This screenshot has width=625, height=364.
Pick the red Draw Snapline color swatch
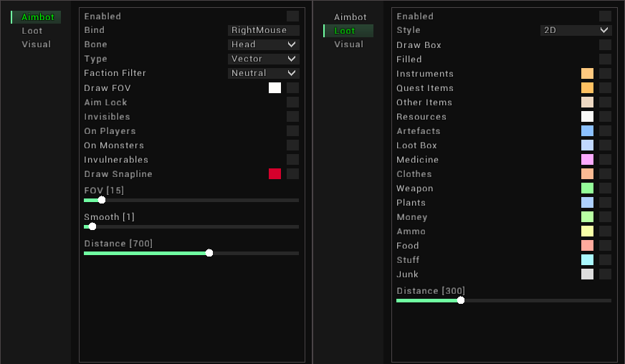tap(275, 174)
